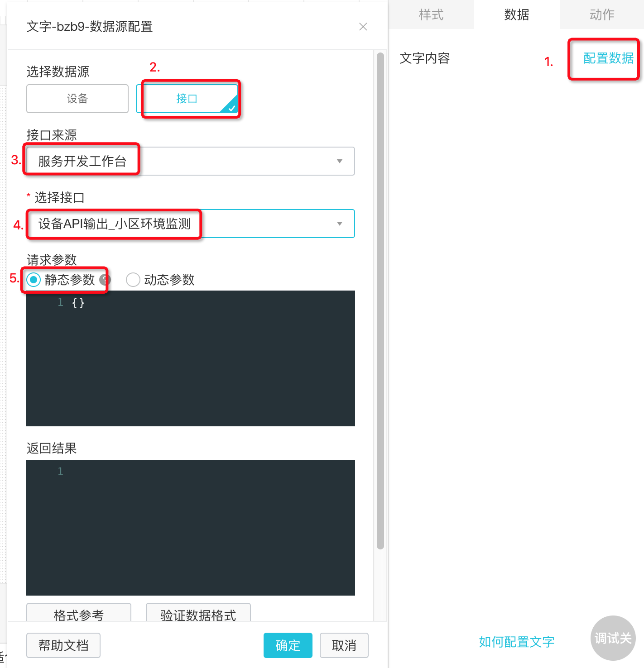Close the data source configuration dialog
644x668 pixels.
point(363,27)
